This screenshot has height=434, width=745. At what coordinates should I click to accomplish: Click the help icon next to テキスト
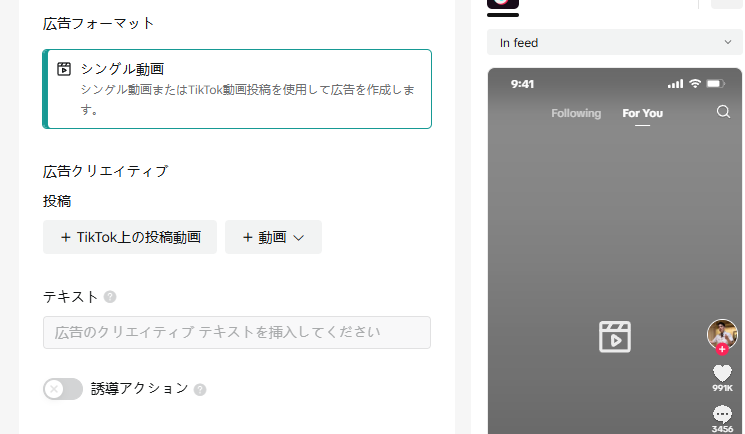click(110, 297)
